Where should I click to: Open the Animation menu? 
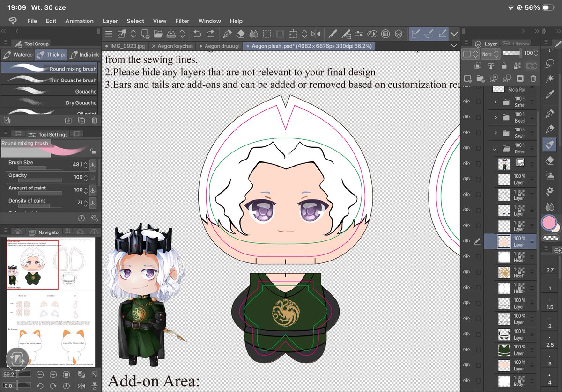(79, 21)
